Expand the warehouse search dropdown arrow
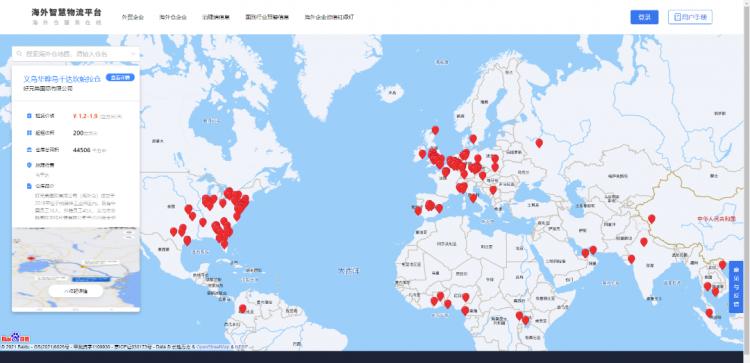This screenshot has width=750, height=363. coord(133,55)
